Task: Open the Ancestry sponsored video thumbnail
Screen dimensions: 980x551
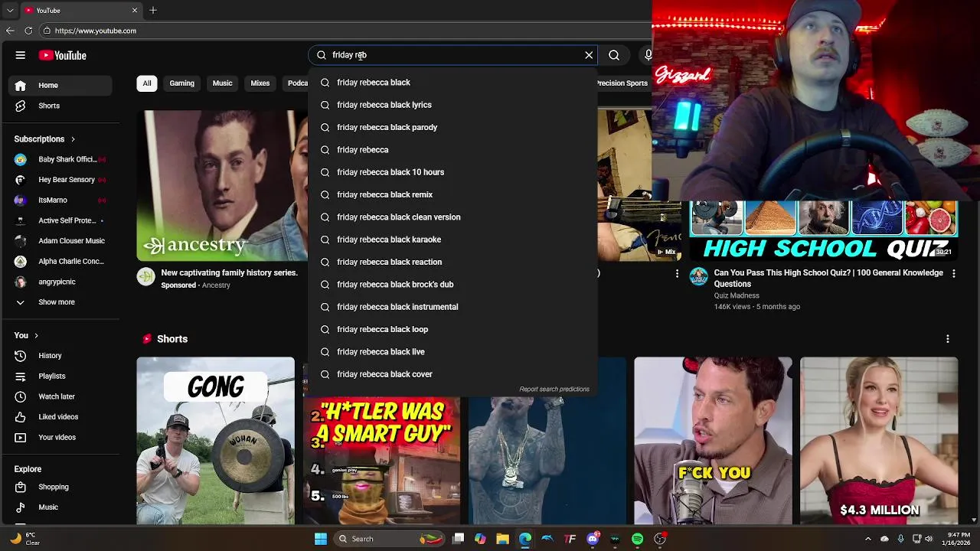Action: (x=222, y=185)
